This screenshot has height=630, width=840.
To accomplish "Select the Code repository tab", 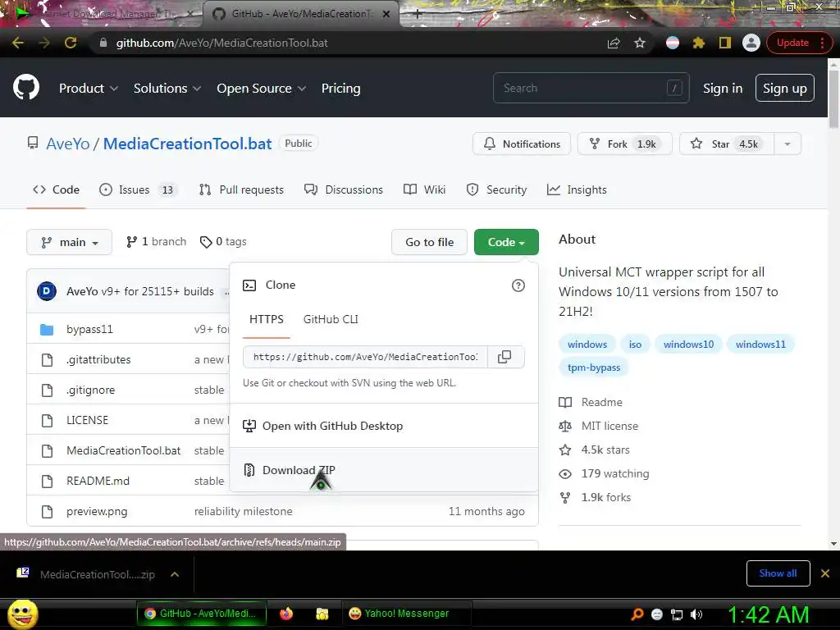I will (56, 189).
